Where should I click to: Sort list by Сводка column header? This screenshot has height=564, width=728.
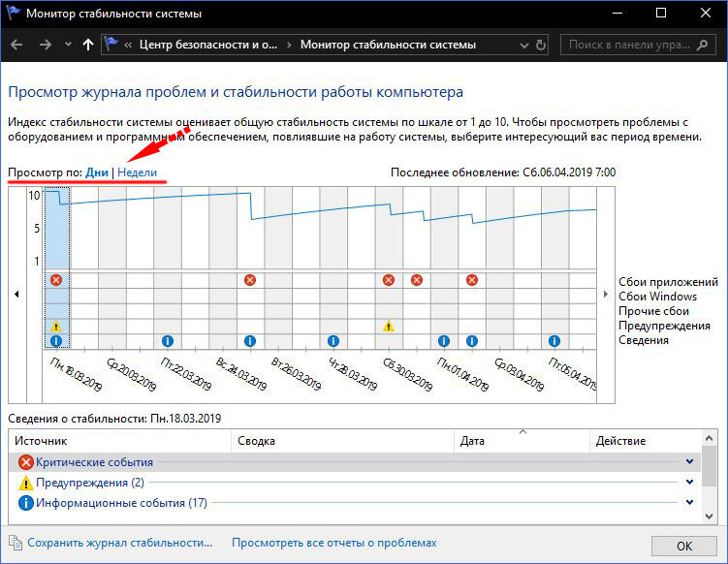pos(342,441)
